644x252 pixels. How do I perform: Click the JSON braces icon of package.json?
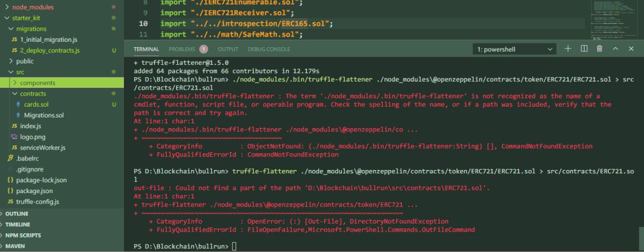click(x=11, y=190)
